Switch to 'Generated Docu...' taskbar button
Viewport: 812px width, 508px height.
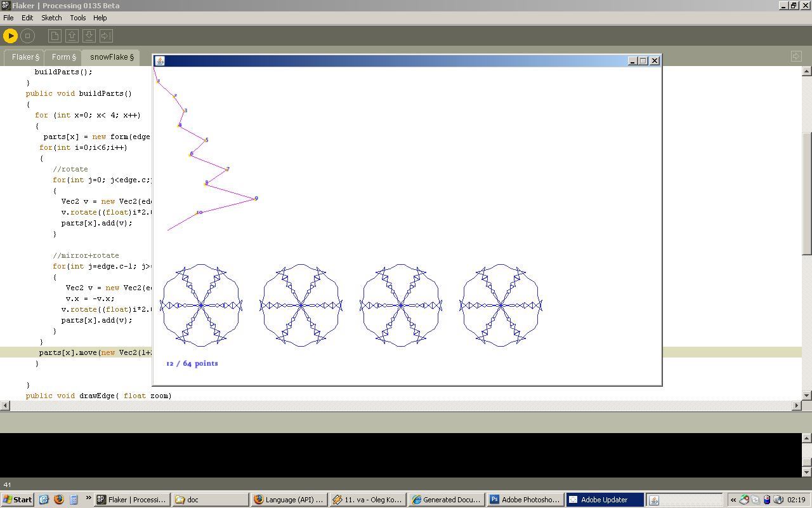(447, 500)
